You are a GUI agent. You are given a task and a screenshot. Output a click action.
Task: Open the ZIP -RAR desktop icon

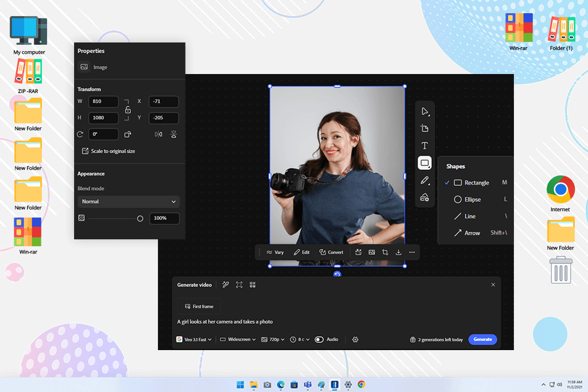(28, 76)
